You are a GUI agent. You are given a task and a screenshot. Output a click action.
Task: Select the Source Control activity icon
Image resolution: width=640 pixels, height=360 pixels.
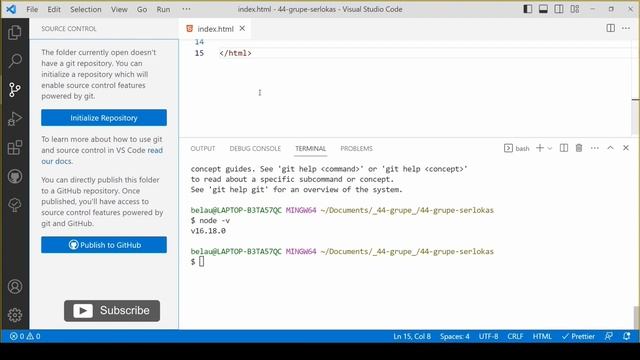(15, 89)
